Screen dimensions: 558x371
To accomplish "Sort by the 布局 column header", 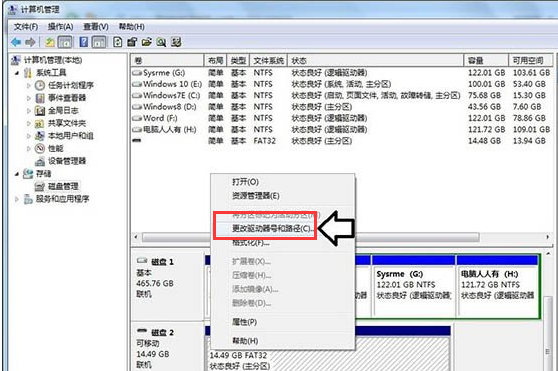I will (215, 60).
